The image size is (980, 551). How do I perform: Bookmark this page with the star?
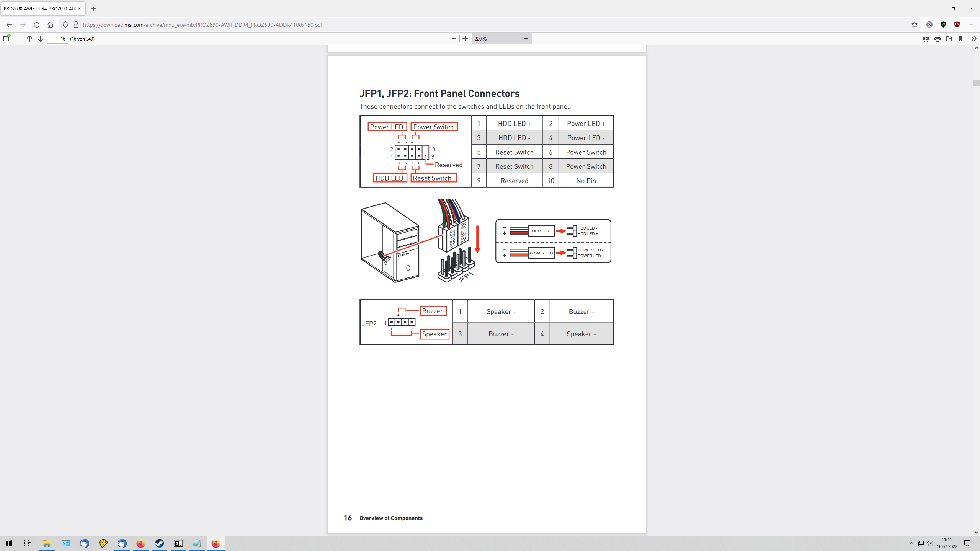914,24
